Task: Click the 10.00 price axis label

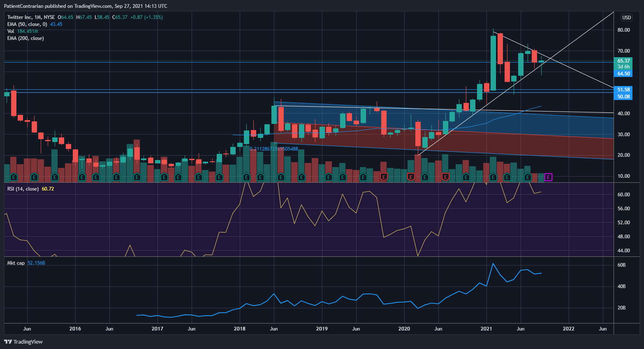Action: pyautogui.click(x=623, y=176)
